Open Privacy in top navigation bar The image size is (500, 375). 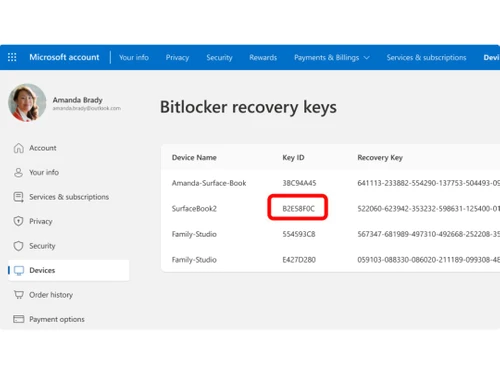(x=177, y=58)
